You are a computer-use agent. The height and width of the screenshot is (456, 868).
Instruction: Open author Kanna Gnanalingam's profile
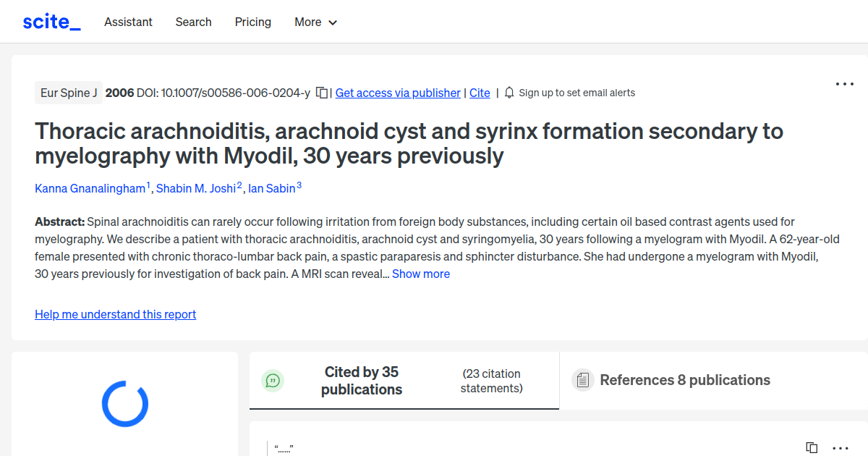click(x=90, y=188)
